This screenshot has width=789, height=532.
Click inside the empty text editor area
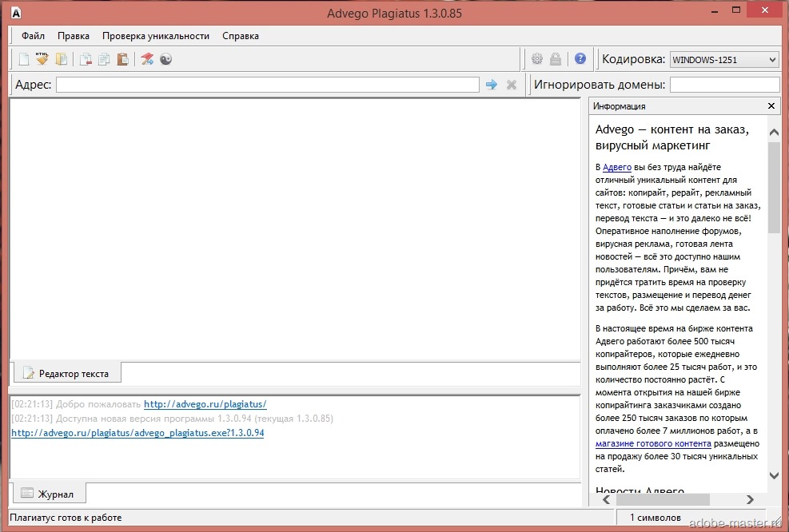coord(295,229)
